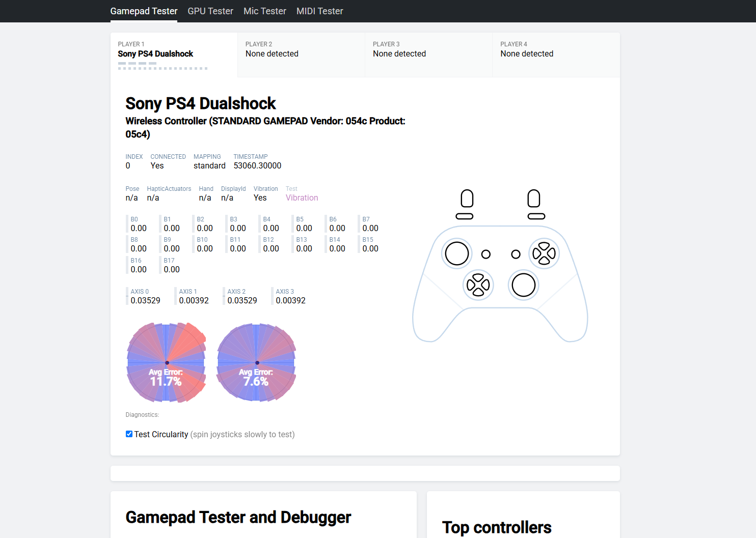The width and height of the screenshot is (756, 538).
Task: Click the AXIS 3 value
Action: pos(291,301)
